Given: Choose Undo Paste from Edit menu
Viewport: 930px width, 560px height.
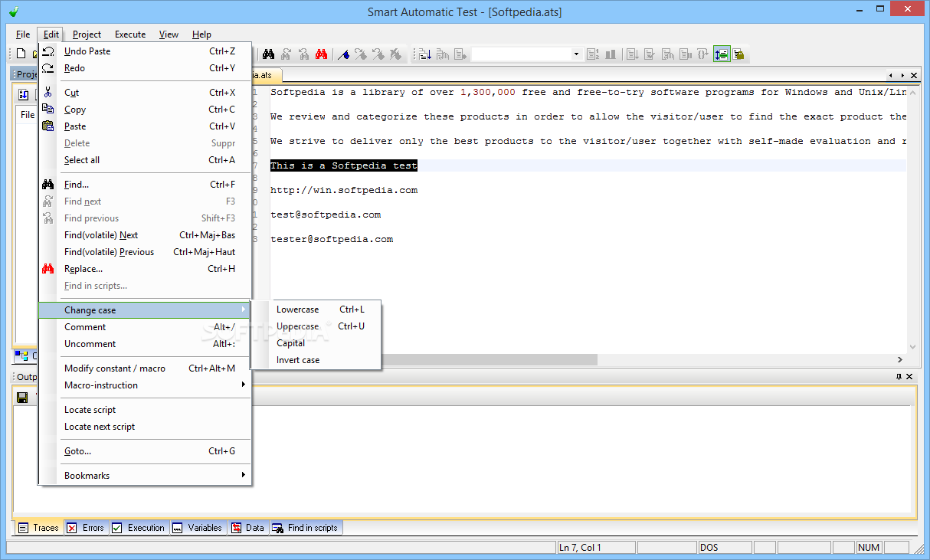Looking at the screenshot, I should [146, 51].
